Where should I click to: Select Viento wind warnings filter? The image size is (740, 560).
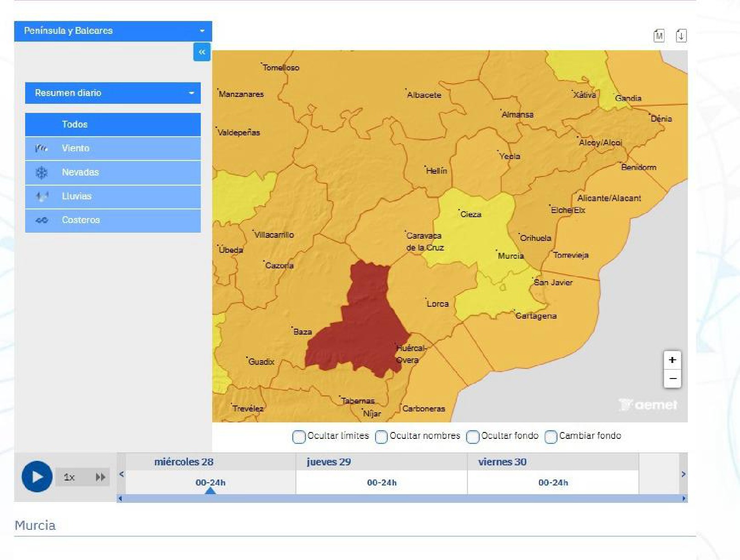coord(113,148)
